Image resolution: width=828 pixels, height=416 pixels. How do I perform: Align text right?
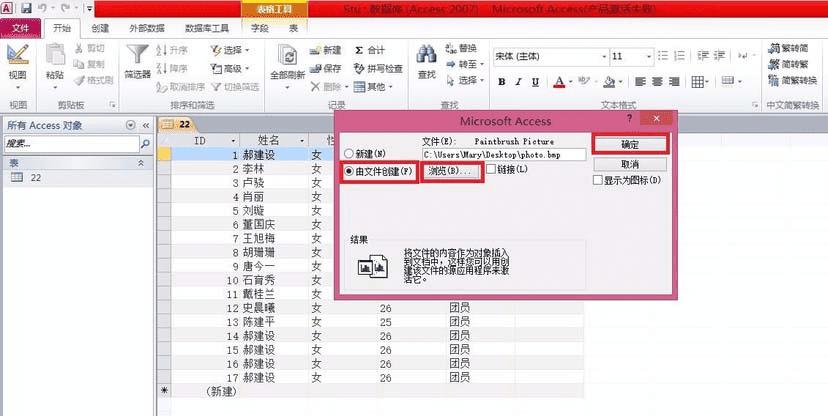(x=674, y=82)
